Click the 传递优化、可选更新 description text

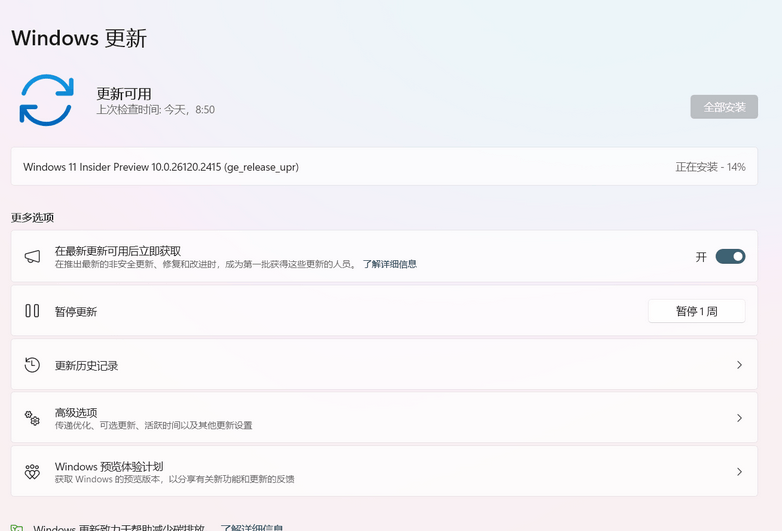coord(154,425)
